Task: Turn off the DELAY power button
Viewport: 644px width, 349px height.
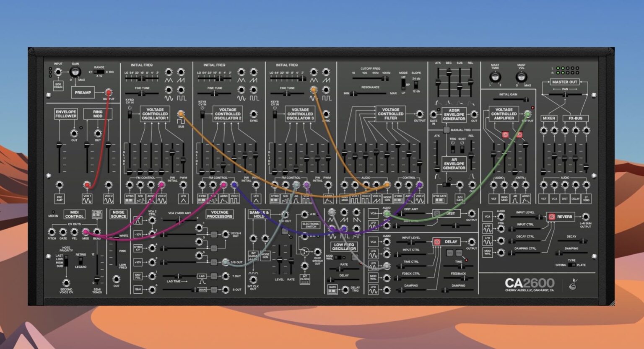Action: (437, 242)
